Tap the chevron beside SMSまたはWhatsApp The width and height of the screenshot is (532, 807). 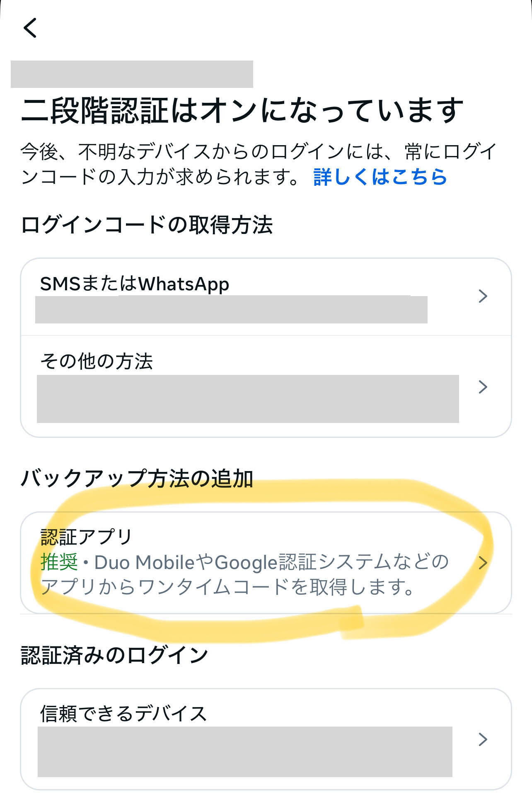tap(483, 296)
